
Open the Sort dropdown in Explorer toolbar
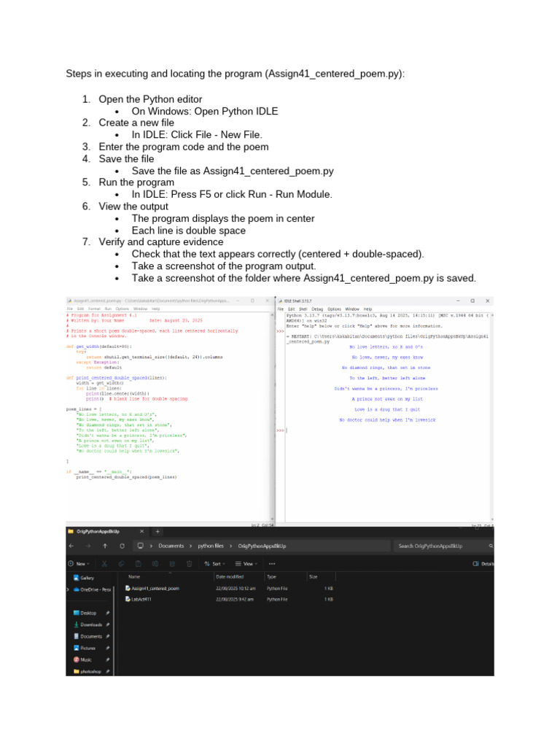[215, 564]
